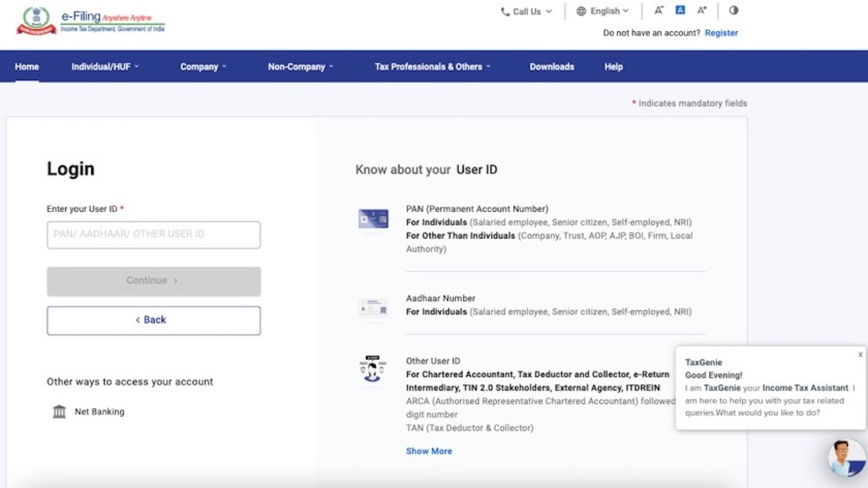Viewport: 868px width, 488px height.
Task: Open the Help menu item
Action: tap(613, 66)
